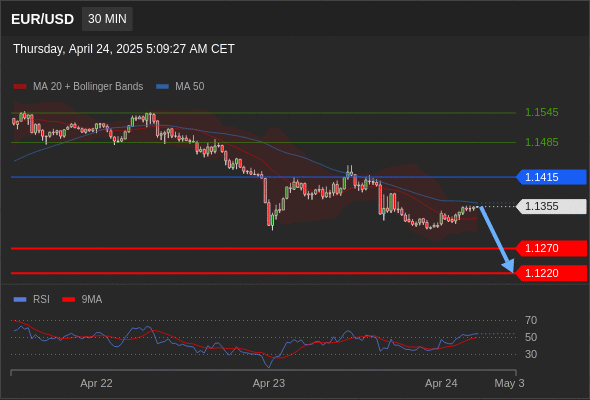Click the 30 MIN timeframe button
Viewport: 590px width, 400px height.
pos(107,19)
